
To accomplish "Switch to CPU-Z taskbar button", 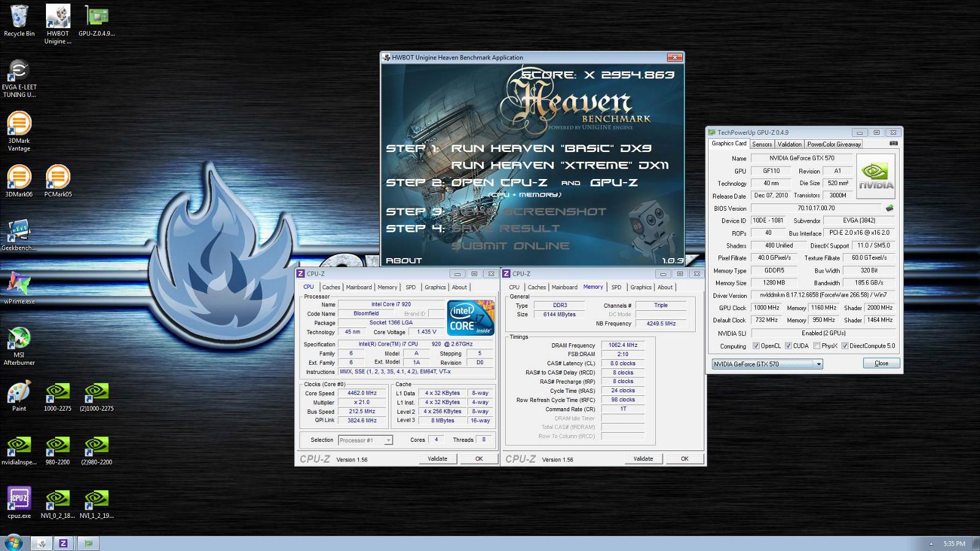I will click(63, 543).
